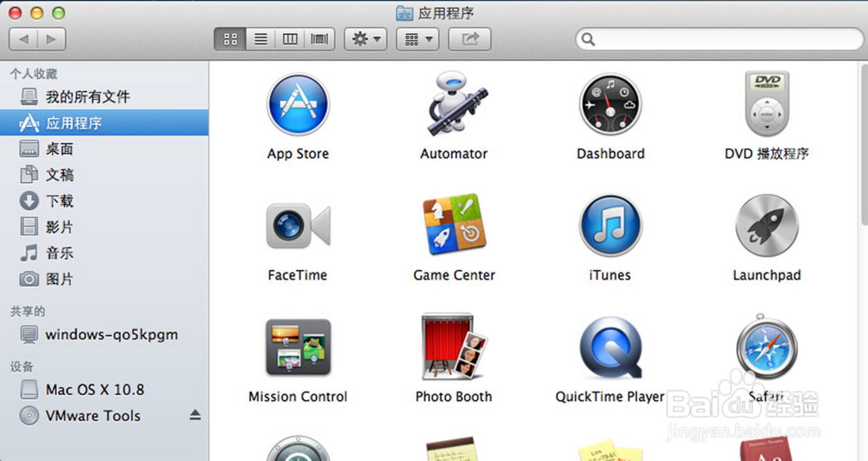The image size is (868, 461).
Task: Select 应用程序 in the sidebar
Action: point(104,122)
